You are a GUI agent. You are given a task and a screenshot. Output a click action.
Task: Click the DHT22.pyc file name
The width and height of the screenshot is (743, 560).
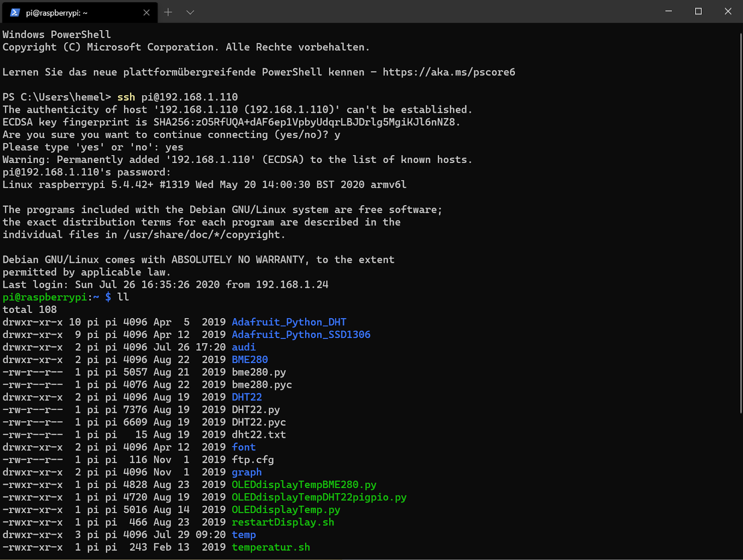point(259,423)
